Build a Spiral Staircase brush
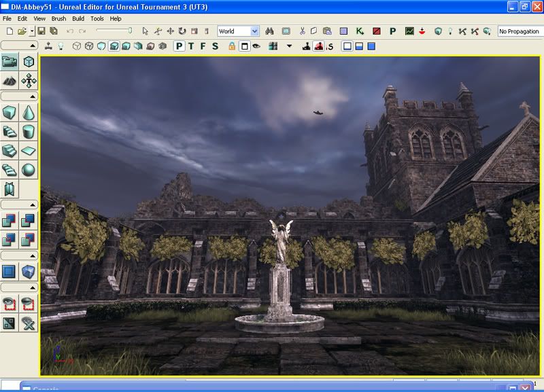This screenshot has height=392, width=544. pyautogui.click(x=10, y=170)
